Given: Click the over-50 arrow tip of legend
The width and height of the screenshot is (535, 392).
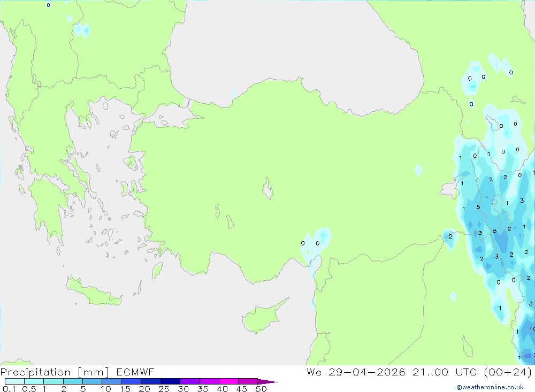Looking at the screenshot, I should click(x=267, y=382).
